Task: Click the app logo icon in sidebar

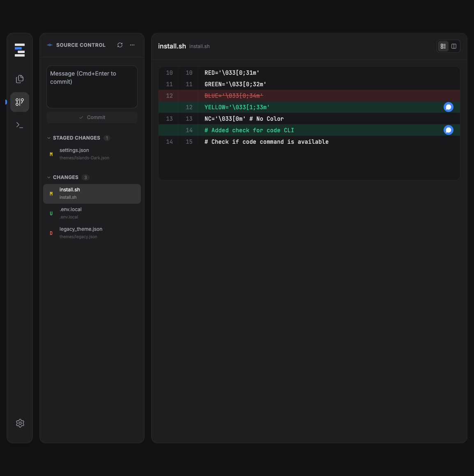Action: coord(20,50)
